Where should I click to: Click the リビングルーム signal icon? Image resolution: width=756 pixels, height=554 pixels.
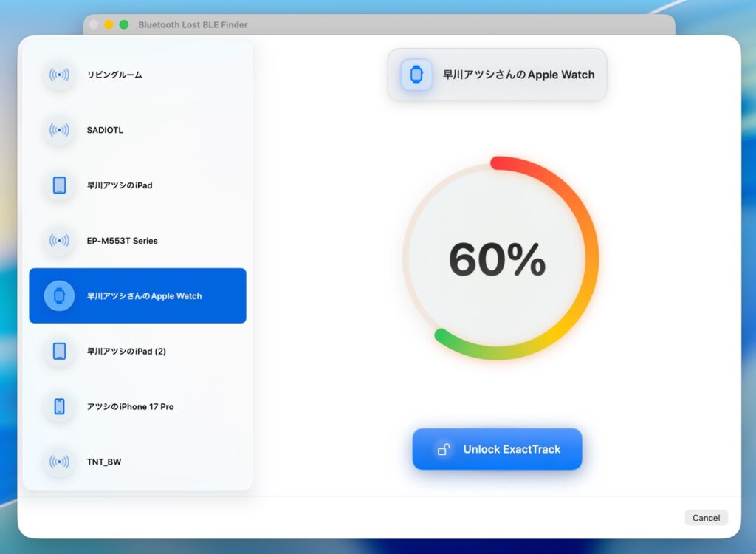click(59, 75)
